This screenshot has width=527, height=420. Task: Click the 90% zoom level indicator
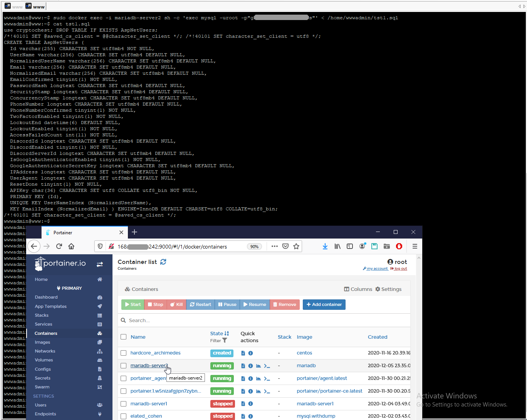coord(255,247)
